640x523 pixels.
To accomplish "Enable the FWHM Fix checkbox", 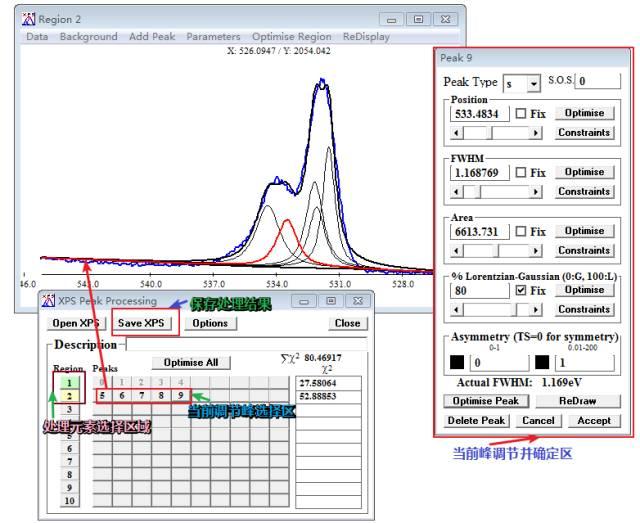I will point(520,172).
